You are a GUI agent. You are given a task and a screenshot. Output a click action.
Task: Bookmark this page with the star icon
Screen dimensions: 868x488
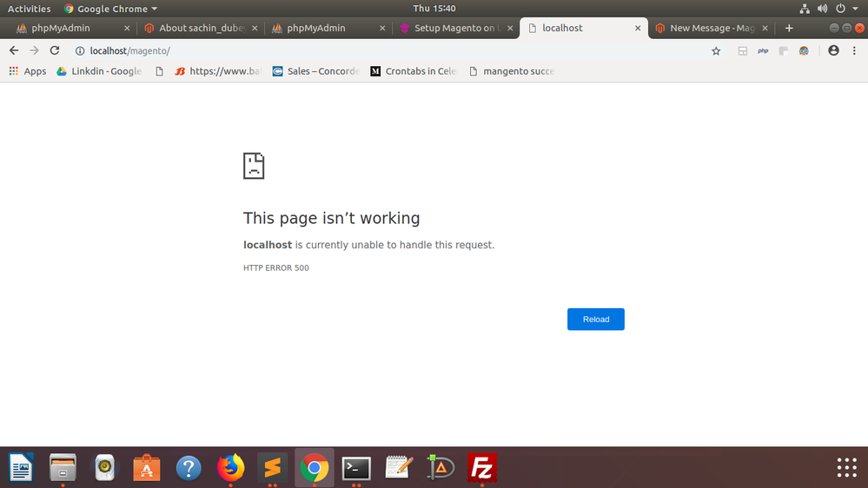(x=716, y=51)
